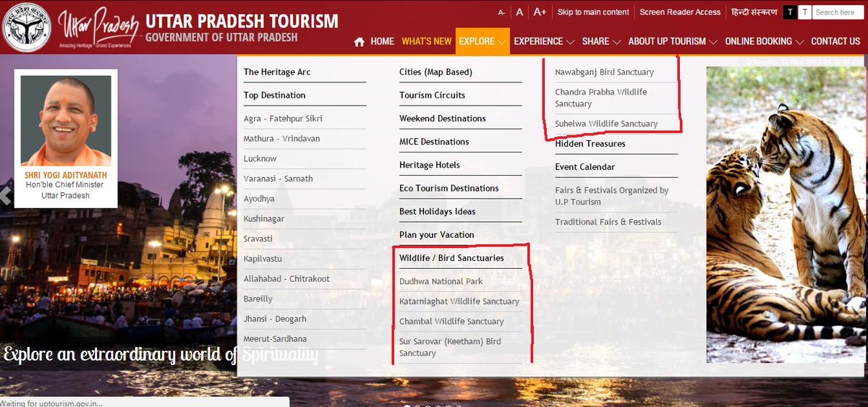Select Jhansi - Deogarh destination
Viewport: 868px width, 407px height.
275,319
